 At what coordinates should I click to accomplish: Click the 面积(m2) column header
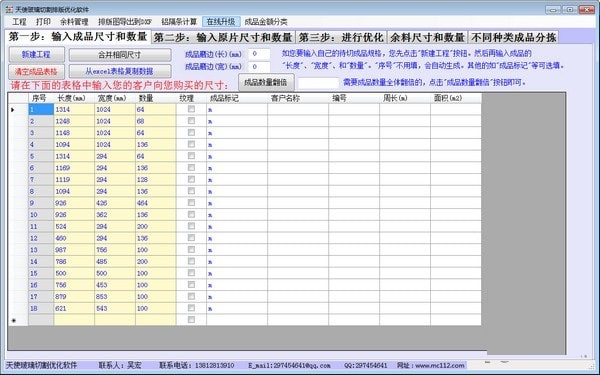click(x=456, y=98)
